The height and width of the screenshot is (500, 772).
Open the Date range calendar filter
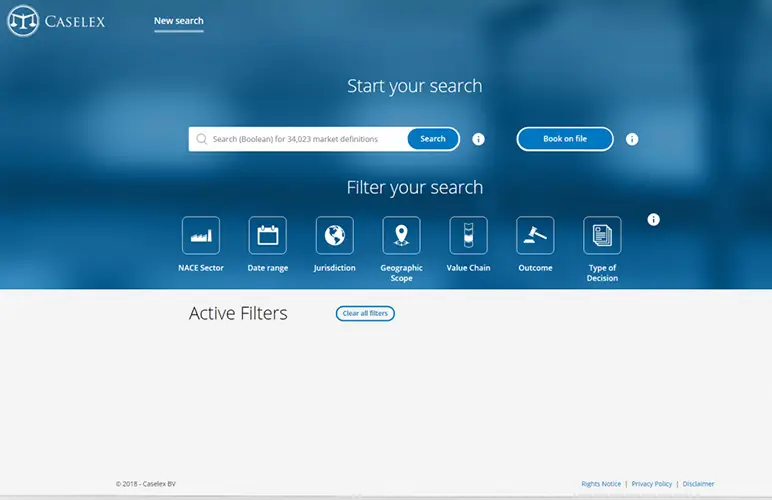click(267, 236)
